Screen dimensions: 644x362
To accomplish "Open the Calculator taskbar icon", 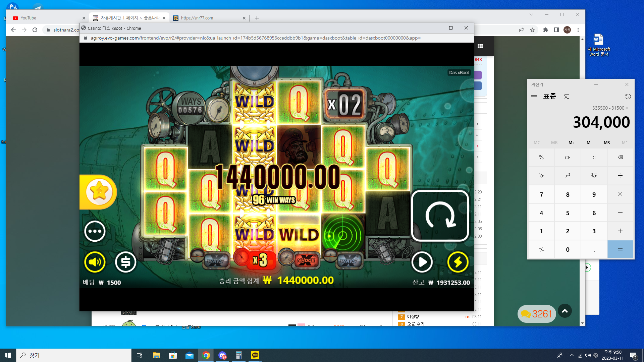I will tap(239, 355).
